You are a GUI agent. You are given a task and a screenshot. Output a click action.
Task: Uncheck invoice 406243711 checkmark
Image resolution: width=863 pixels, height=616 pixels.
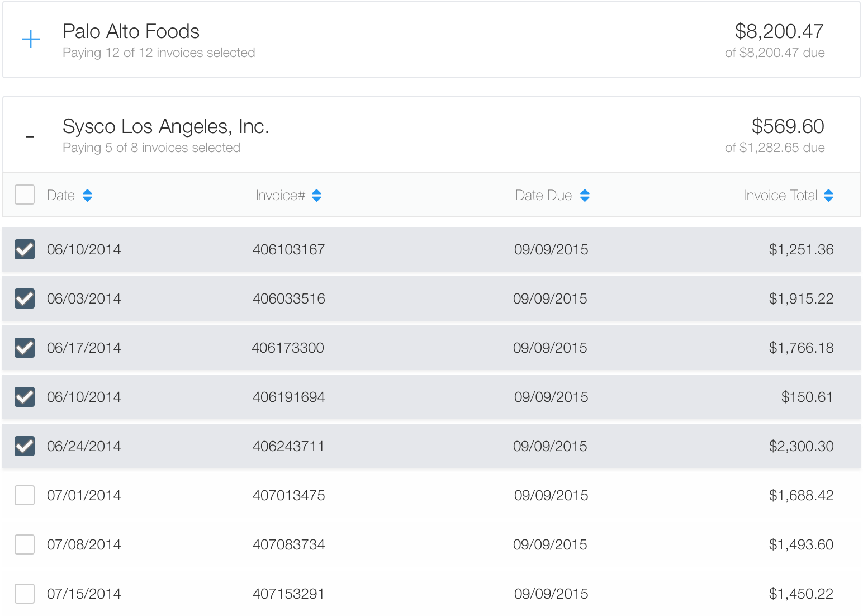(25, 446)
